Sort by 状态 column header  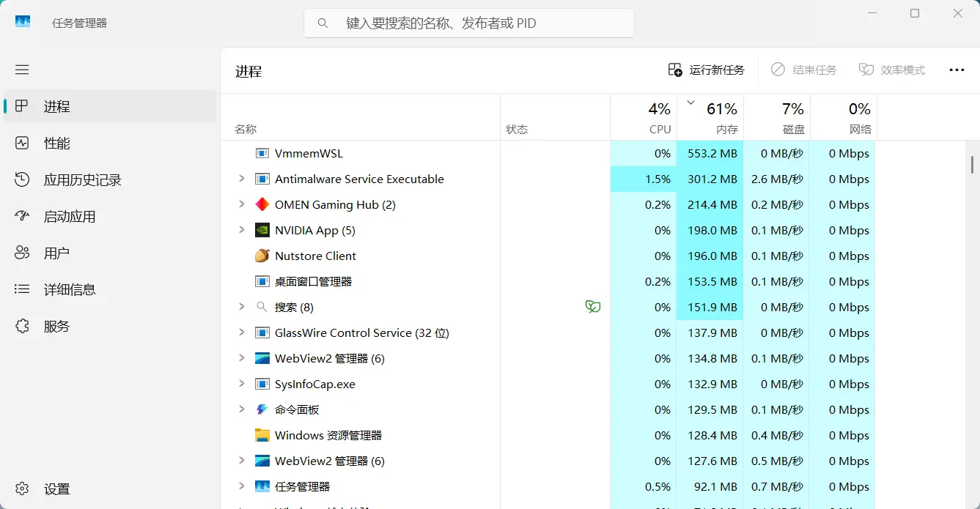point(556,117)
